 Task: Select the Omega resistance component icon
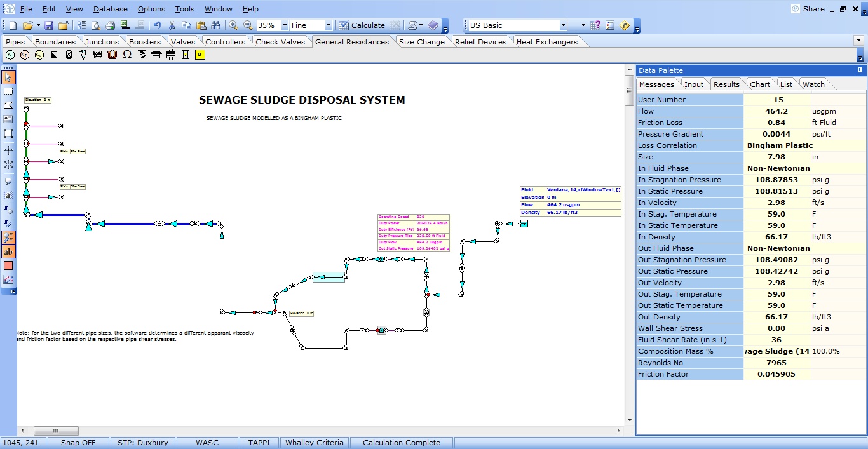pyautogui.click(x=127, y=55)
